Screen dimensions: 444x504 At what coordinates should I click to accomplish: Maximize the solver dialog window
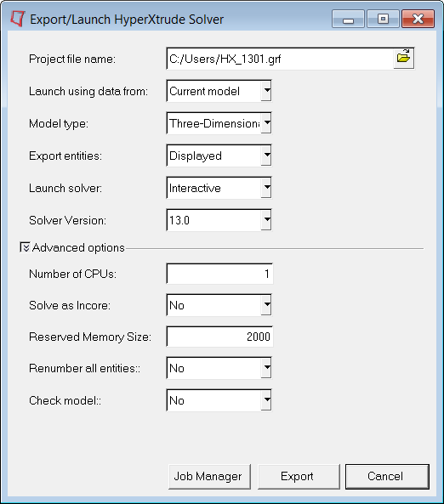[x=383, y=19]
